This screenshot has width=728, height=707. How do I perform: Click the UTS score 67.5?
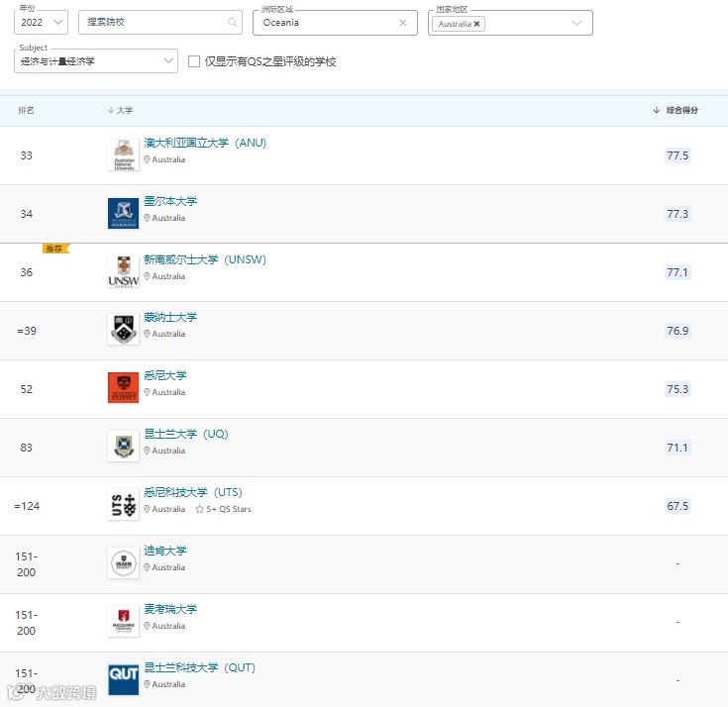(677, 506)
